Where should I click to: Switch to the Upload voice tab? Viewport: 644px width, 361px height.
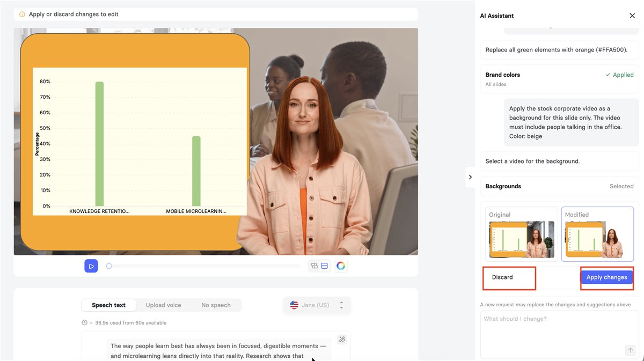[x=163, y=305]
